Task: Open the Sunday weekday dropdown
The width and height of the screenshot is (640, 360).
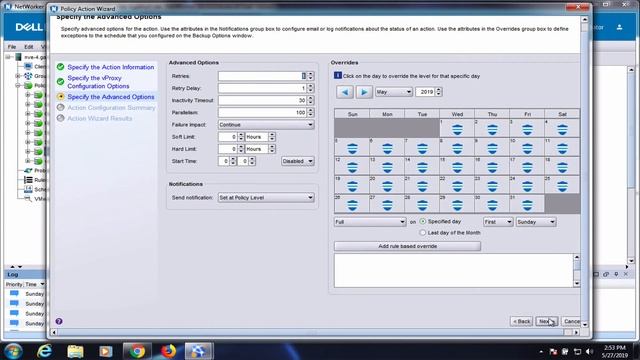Action: pyautogui.click(x=536, y=222)
